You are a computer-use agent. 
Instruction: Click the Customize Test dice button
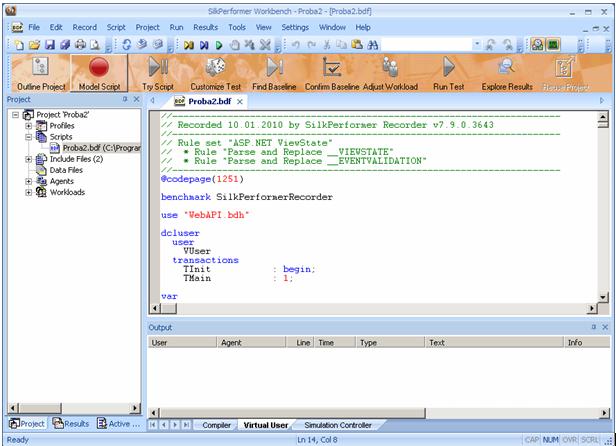pyautogui.click(x=216, y=73)
